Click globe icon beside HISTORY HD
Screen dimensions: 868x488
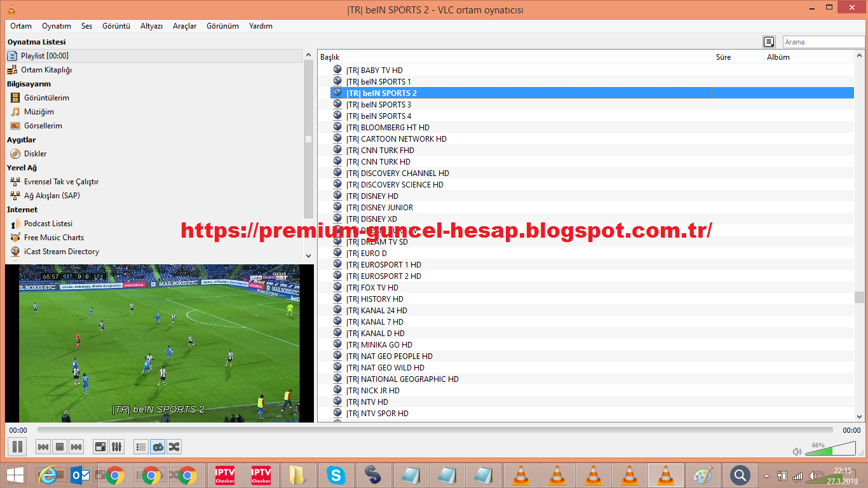(337, 299)
